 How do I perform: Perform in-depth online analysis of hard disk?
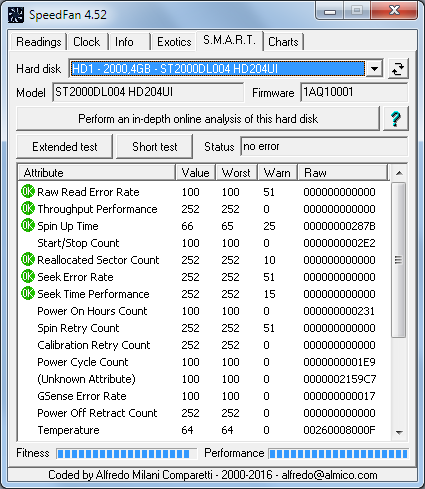click(x=198, y=119)
